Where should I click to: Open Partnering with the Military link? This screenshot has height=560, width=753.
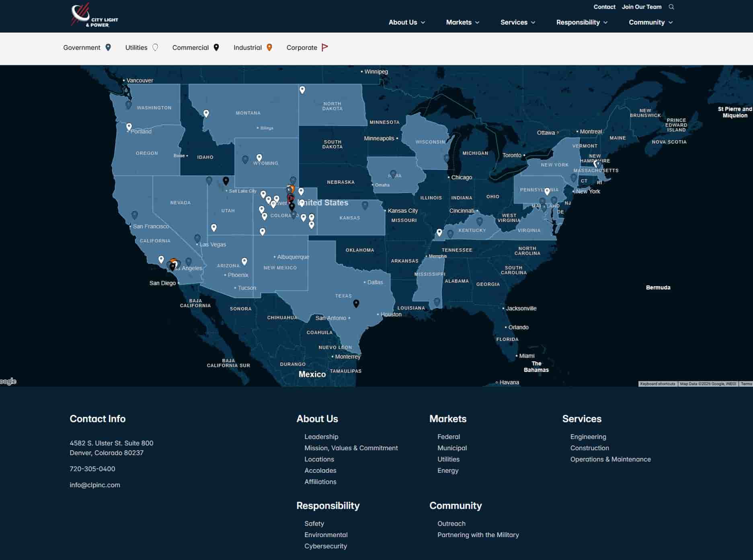(478, 535)
